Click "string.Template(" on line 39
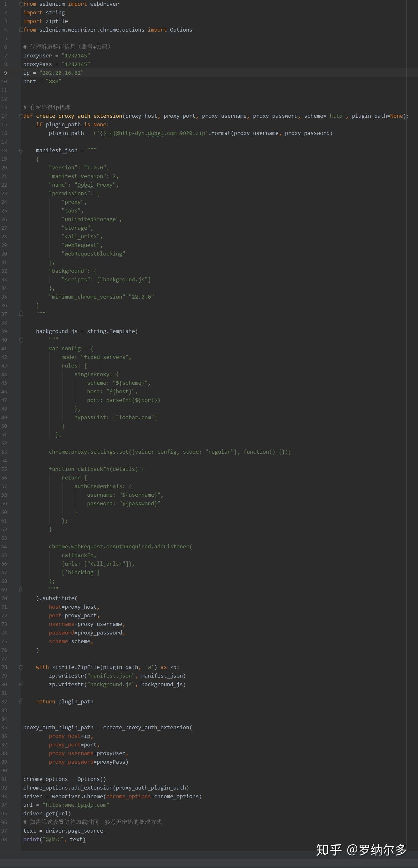Viewport: 418px width, 868px height. [113, 331]
